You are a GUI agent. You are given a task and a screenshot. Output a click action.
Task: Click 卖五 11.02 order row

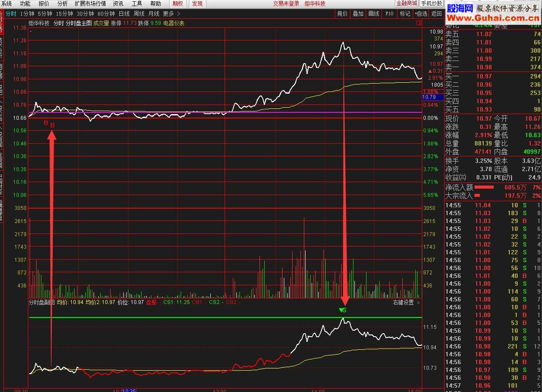(493, 34)
